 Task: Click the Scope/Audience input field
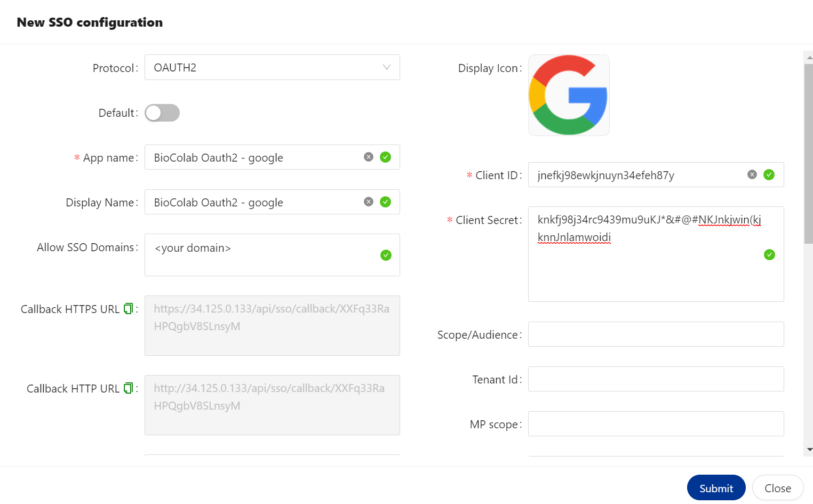tap(656, 334)
